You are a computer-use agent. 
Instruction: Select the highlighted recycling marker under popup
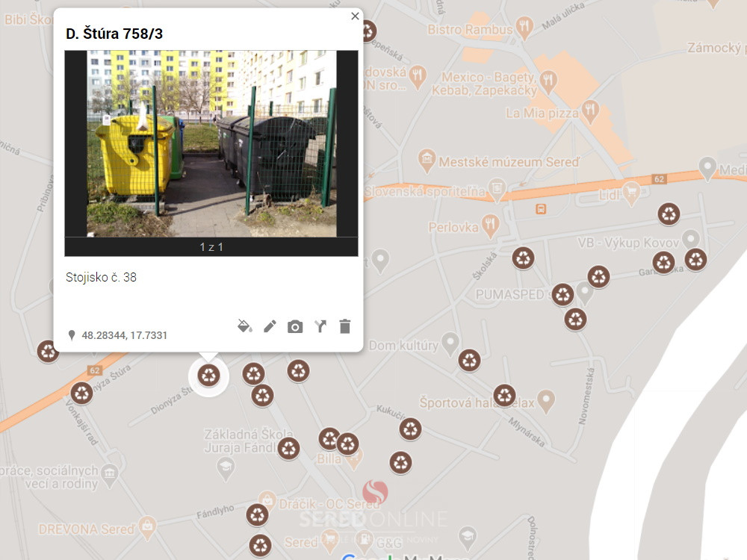click(208, 376)
